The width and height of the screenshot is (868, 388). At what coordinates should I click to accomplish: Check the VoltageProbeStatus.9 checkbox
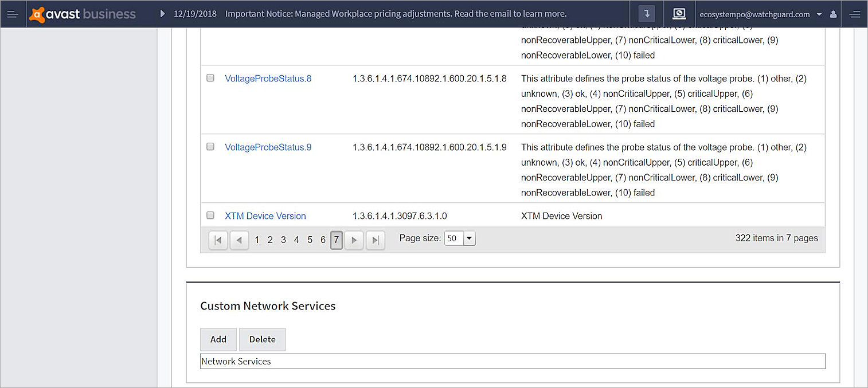click(x=210, y=146)
